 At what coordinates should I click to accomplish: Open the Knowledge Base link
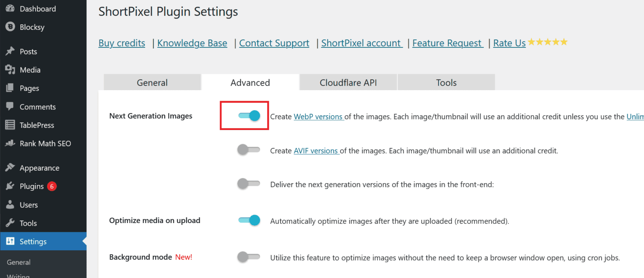tap(192, 43)
